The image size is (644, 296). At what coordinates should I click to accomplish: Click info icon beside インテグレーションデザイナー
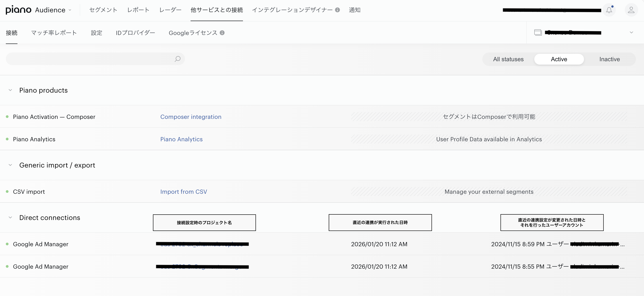click(x=337, y=10)
